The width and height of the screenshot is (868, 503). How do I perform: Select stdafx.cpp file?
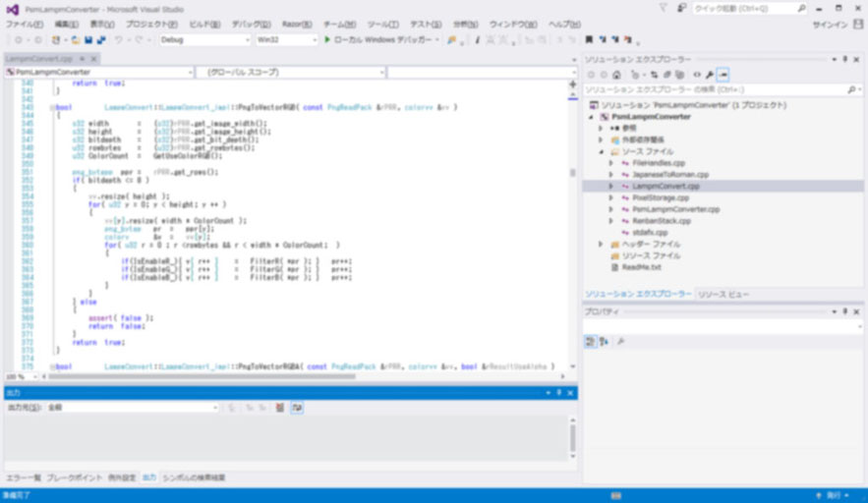[x=650, y=233]
